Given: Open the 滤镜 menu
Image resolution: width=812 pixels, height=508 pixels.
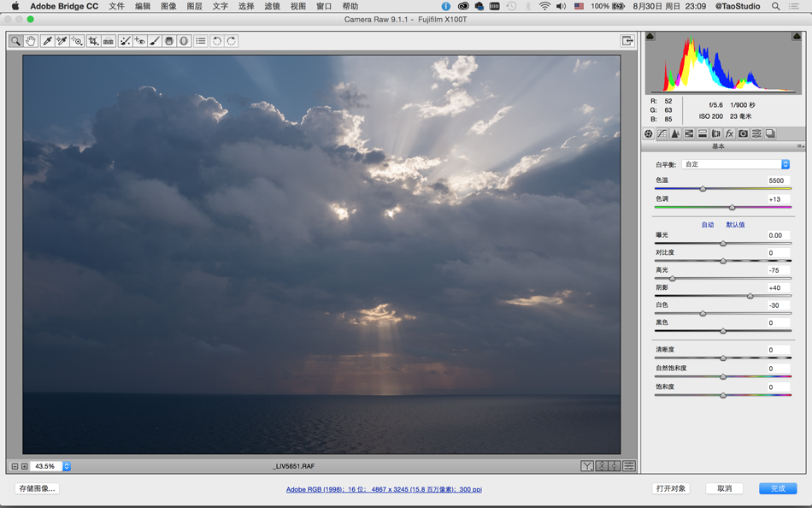Looking at the screenshot, I should click(272, 6).
